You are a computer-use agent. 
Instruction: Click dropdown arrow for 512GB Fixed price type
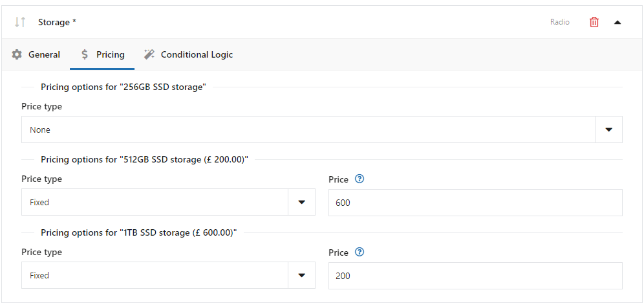click(x=302, y=202)
